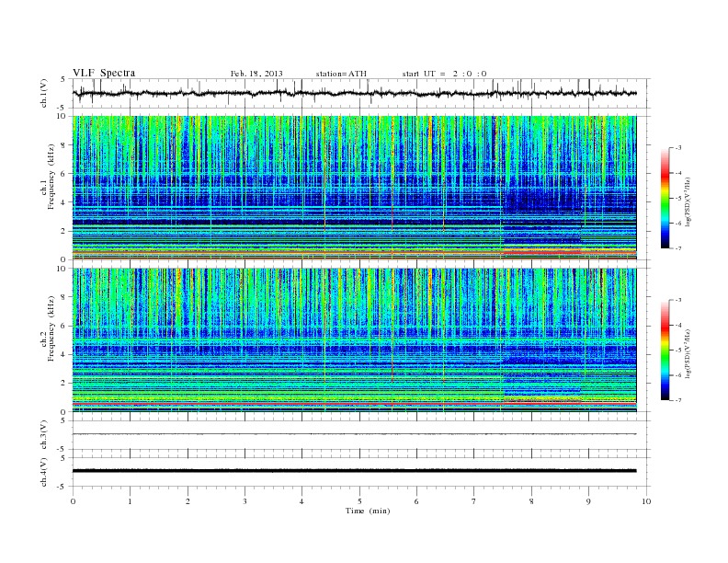Click the ch.1 spectrogram panel
This screenshot has height=563, width=728.
click(x=354, y=188)
